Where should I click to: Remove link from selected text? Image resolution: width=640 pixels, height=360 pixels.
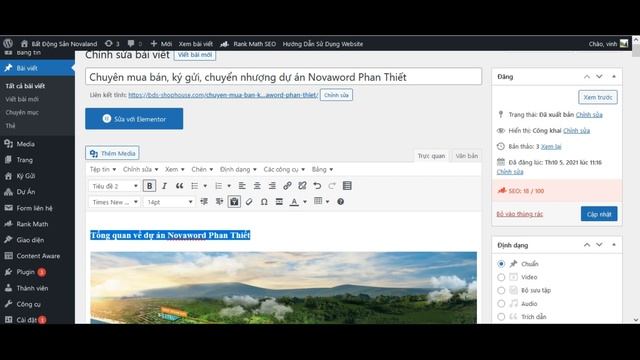click(302, 186)
